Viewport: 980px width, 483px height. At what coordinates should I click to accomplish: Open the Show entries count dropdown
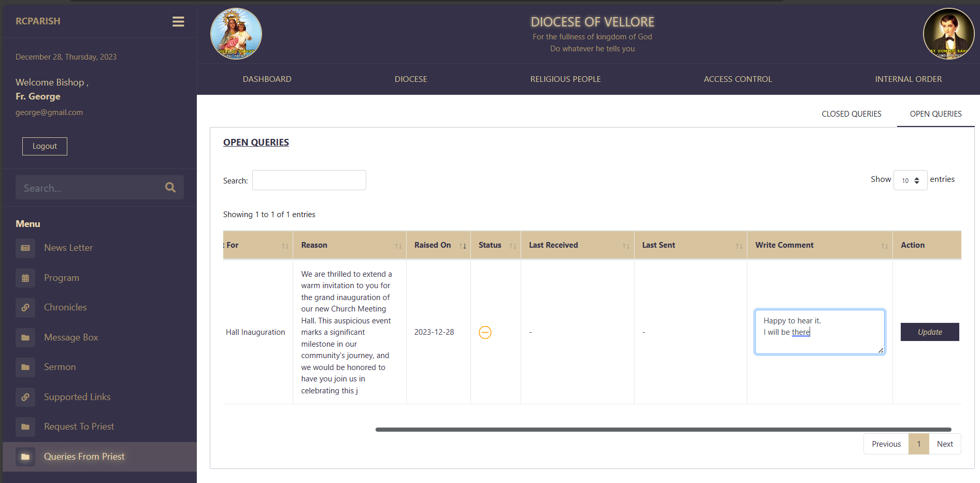point(910,180)
